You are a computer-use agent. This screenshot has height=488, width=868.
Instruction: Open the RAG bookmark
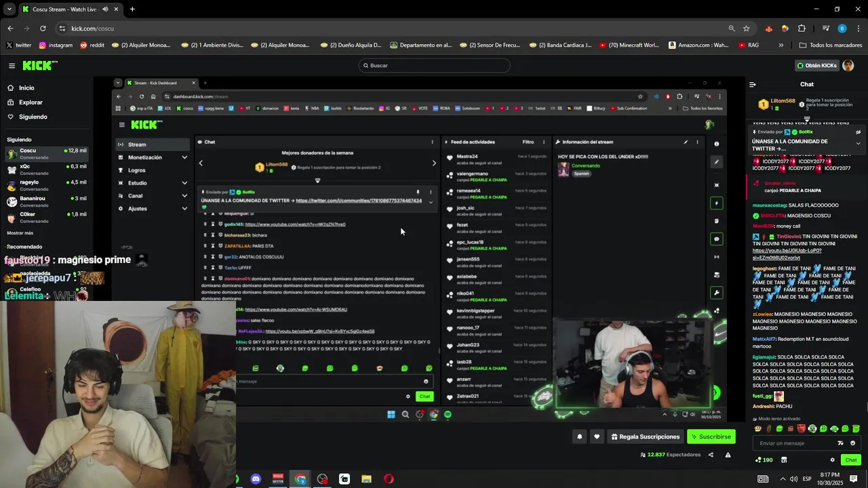coord(747,45)
